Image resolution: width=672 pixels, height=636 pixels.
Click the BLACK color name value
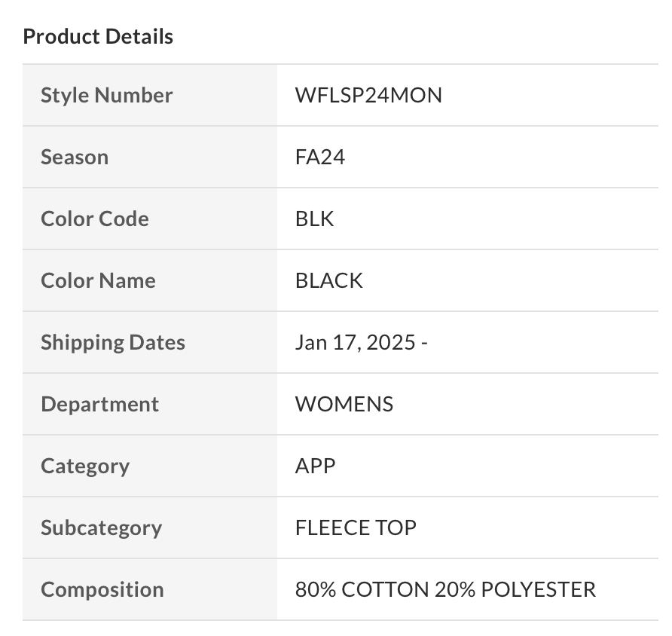click(329, 280)
